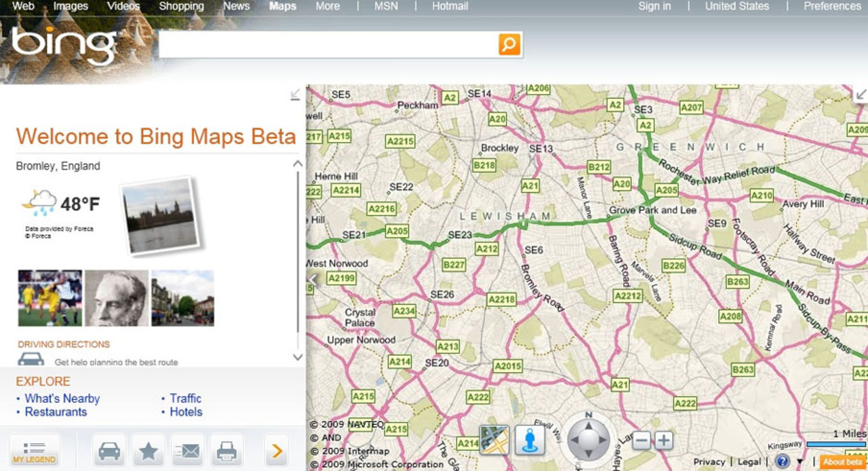868x471 pixels.
Task: Click the Sign in link
Action: (654, 6)
